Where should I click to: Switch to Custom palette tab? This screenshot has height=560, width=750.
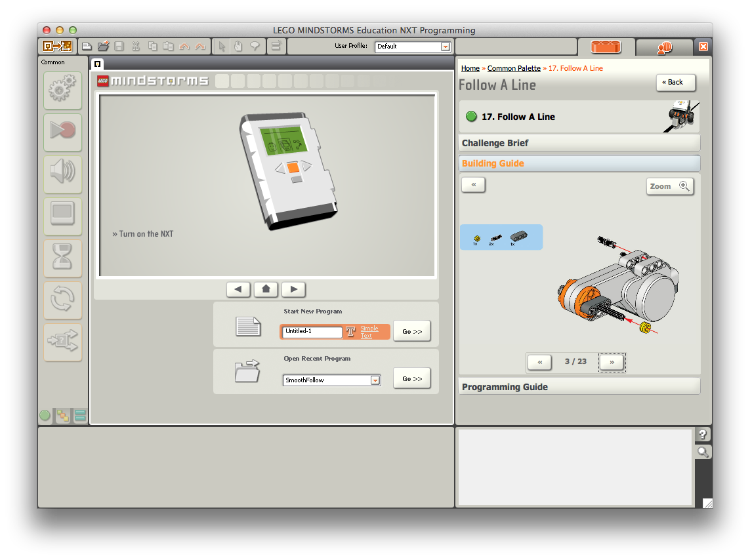80,416
